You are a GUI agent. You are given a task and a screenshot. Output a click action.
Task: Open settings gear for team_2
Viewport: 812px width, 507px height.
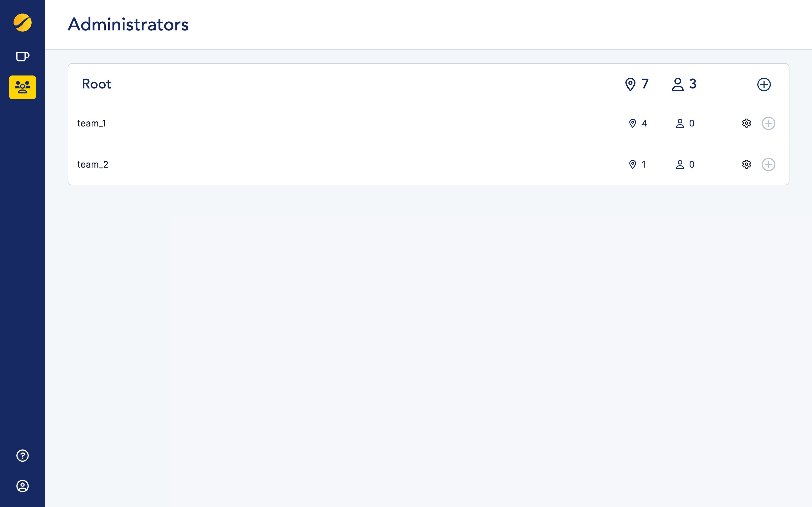746,164
